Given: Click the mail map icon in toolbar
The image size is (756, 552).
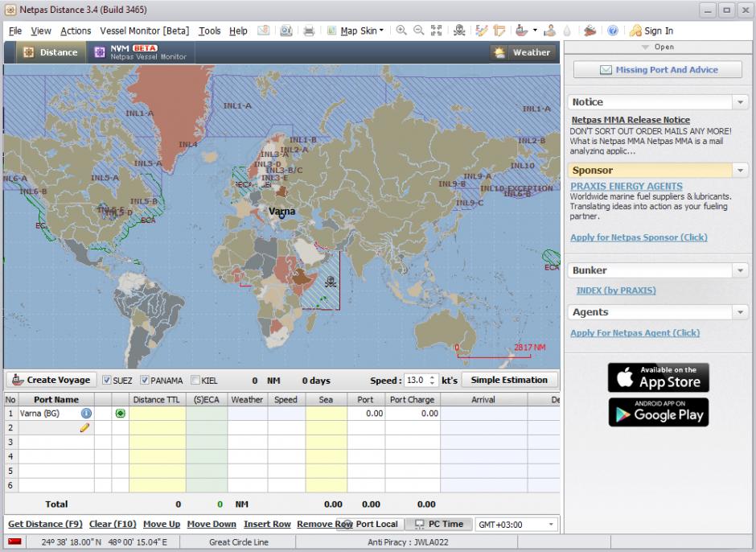Looking at the screenshot, I should [x=263, y=31].
